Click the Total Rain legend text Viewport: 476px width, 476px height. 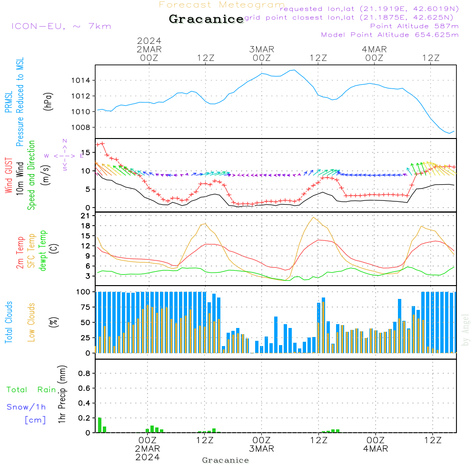[x=31, y=389]
